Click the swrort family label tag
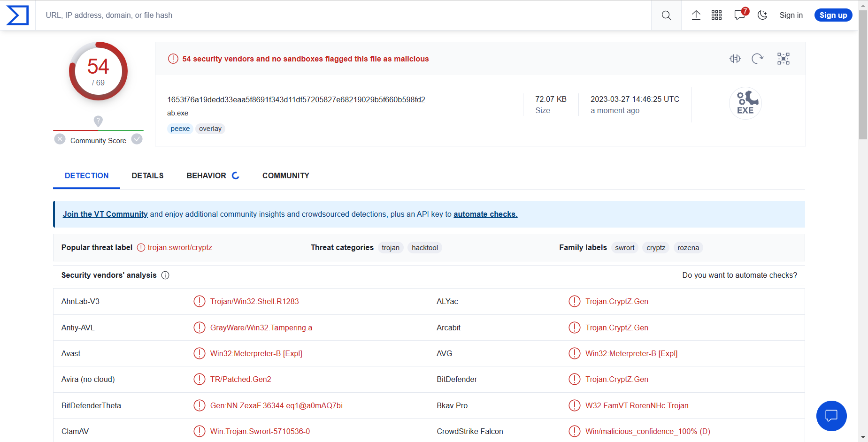 tap(625, 248)
